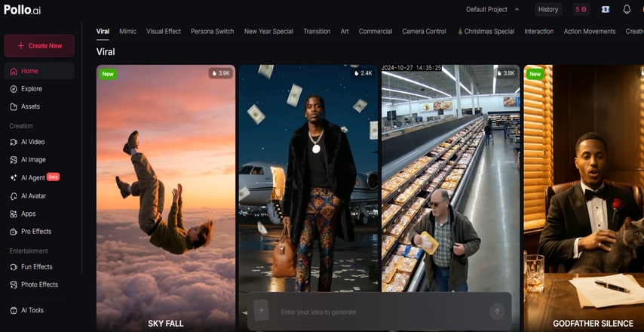The image size is (644, 332).
Task: Click the notification bell icon
Action: (626, 10)
